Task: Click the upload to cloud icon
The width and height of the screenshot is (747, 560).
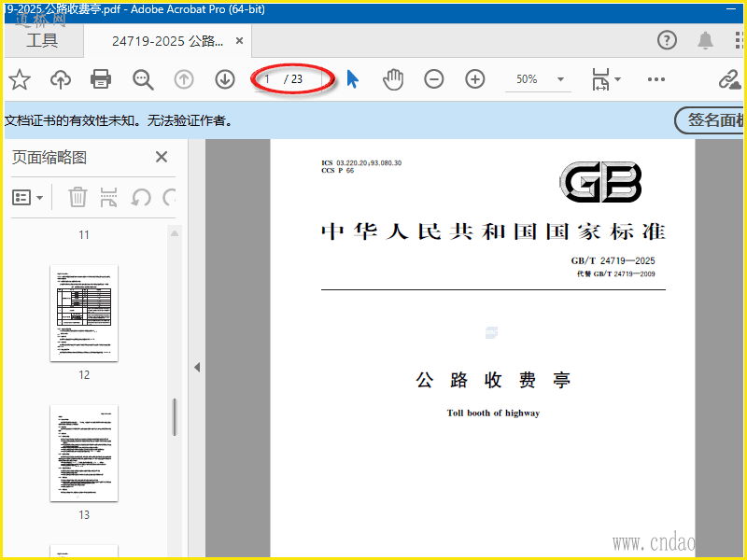Action: (61, 79)
